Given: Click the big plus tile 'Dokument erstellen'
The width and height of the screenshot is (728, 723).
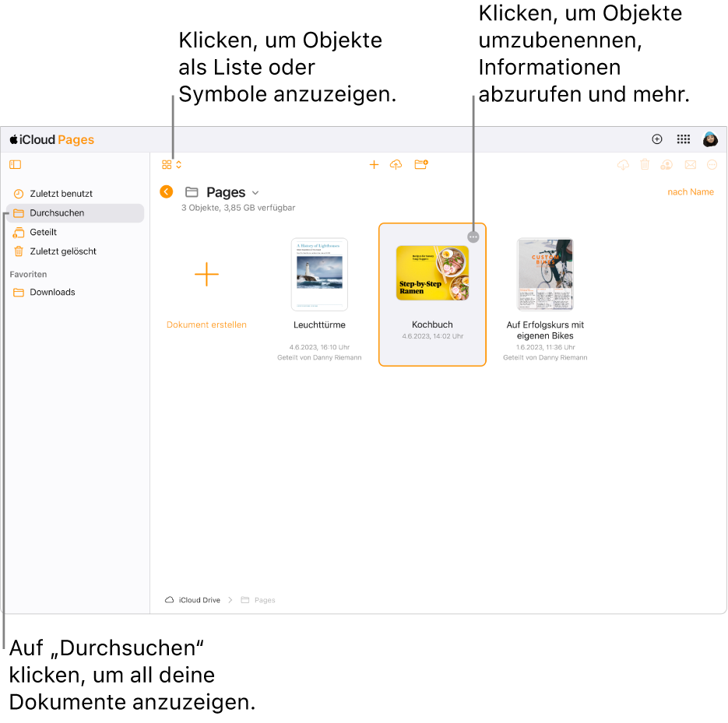Looking at the screenshot, I should click(206, 274).
